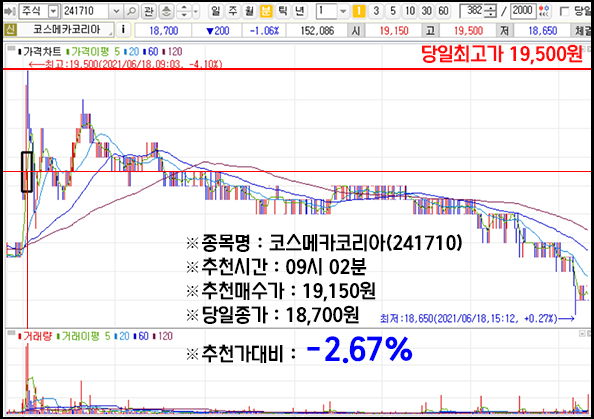Click the -1.06% change rate

(264, 30)
